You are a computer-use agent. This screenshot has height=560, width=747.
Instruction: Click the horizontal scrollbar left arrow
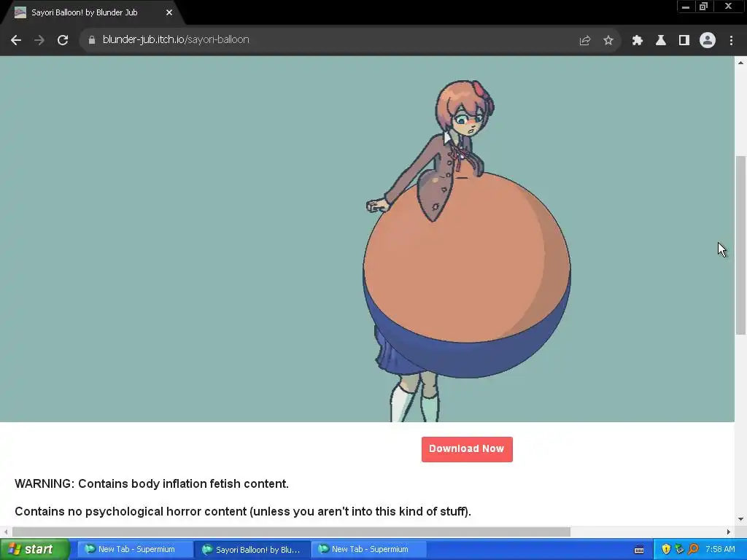coord(6,532)
